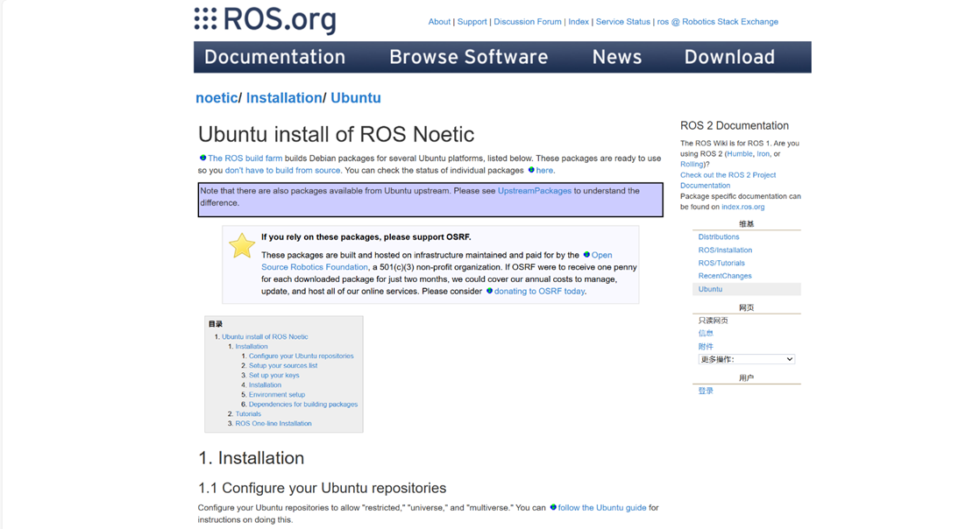Viewport: 980px width, 529px height.
Task: Click the Index header link
Action: point(579,21)
